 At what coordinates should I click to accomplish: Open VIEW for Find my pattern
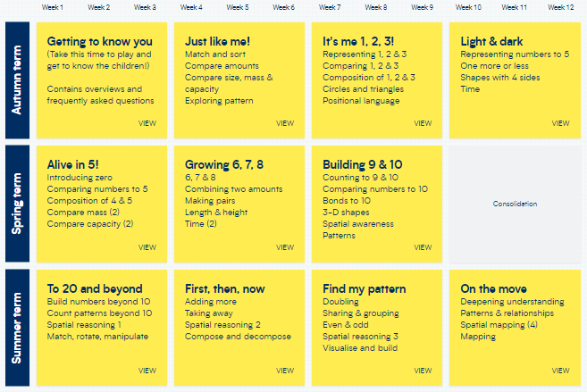423,371
